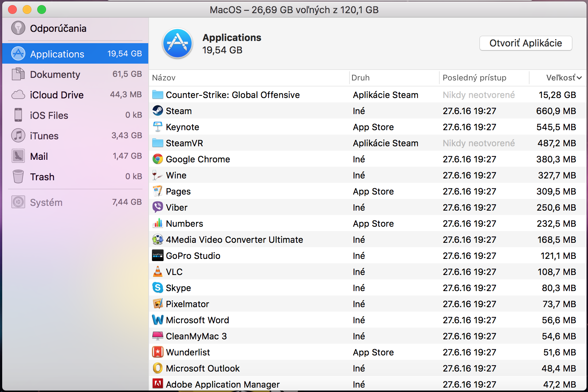Click the SteamVR folder icon
588x392 pixels.
click(x=157, y=143)
